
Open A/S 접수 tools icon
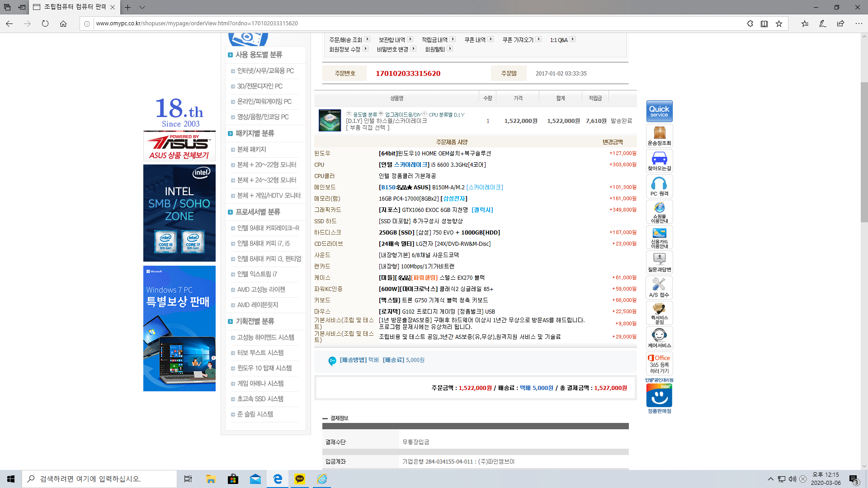click(659, 287)
